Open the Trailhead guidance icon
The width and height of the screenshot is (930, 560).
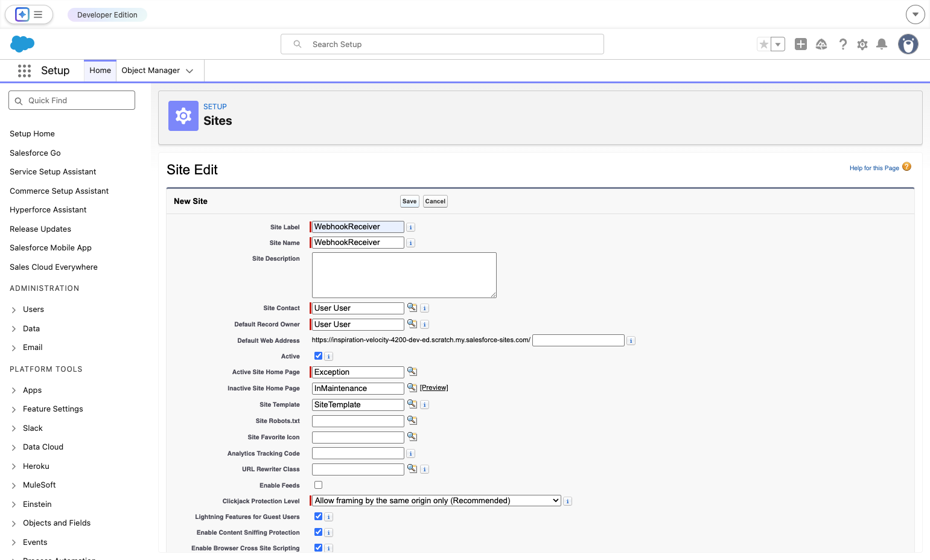821,44
